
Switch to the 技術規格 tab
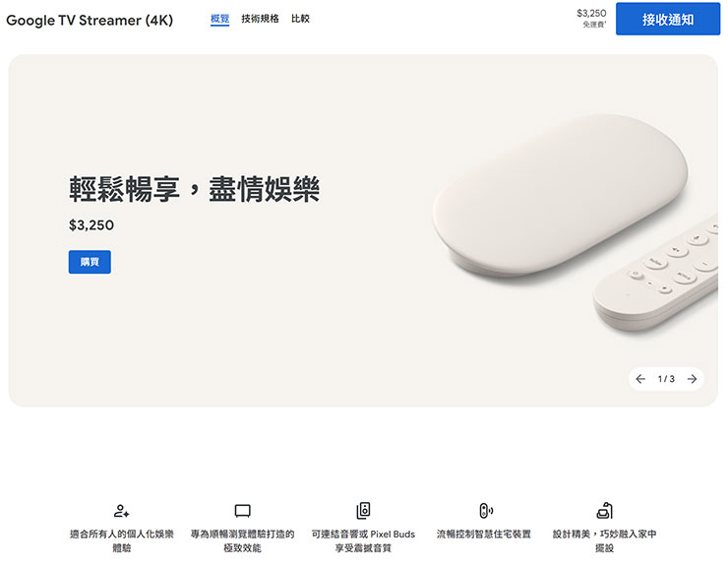click(260, 19)
